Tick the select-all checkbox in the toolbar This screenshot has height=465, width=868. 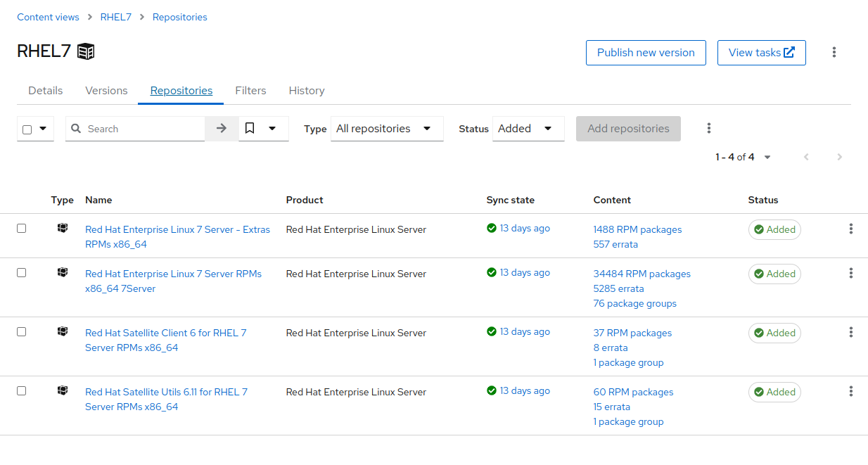27,129
